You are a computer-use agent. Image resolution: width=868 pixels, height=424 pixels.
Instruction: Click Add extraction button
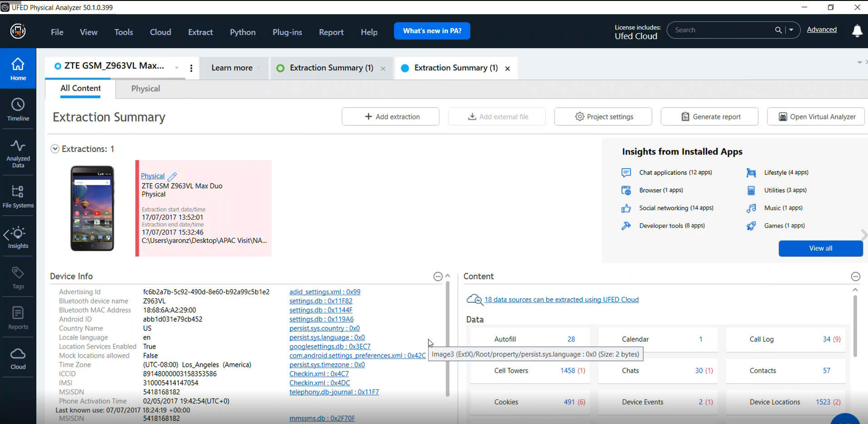point(390,117)
